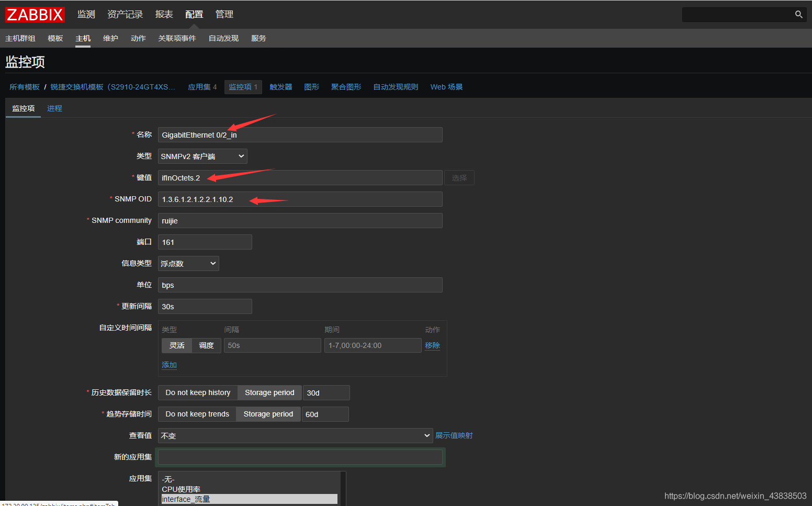Open 图形 link

tap(312, 87)
